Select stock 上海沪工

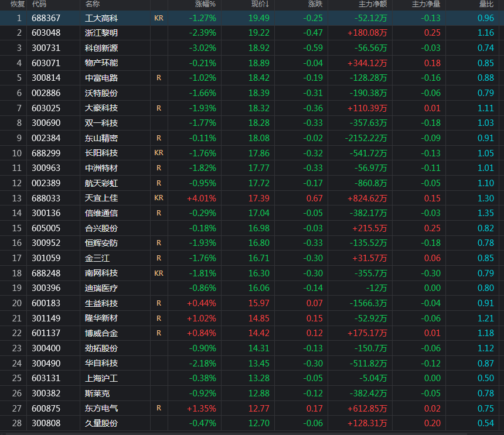pos(101,378)
